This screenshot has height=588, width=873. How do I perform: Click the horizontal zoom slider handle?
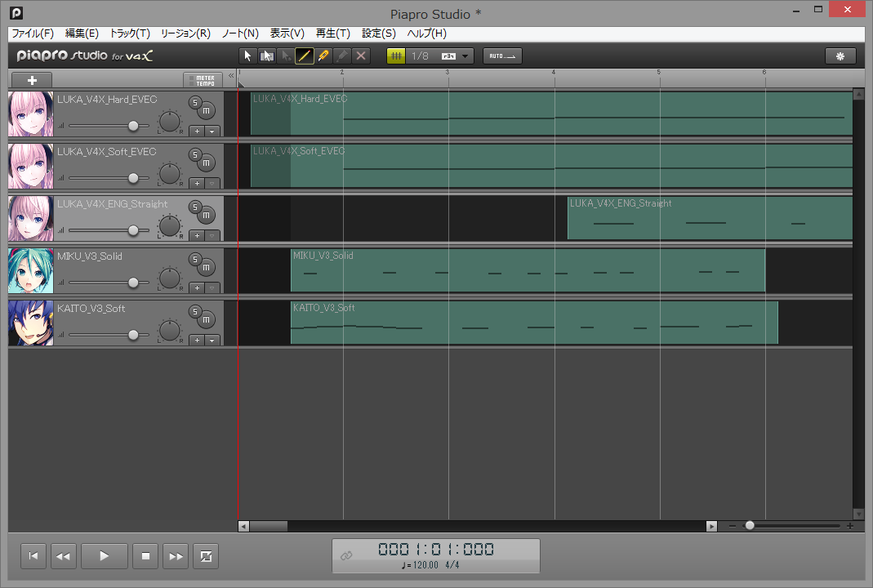point(750,526)
